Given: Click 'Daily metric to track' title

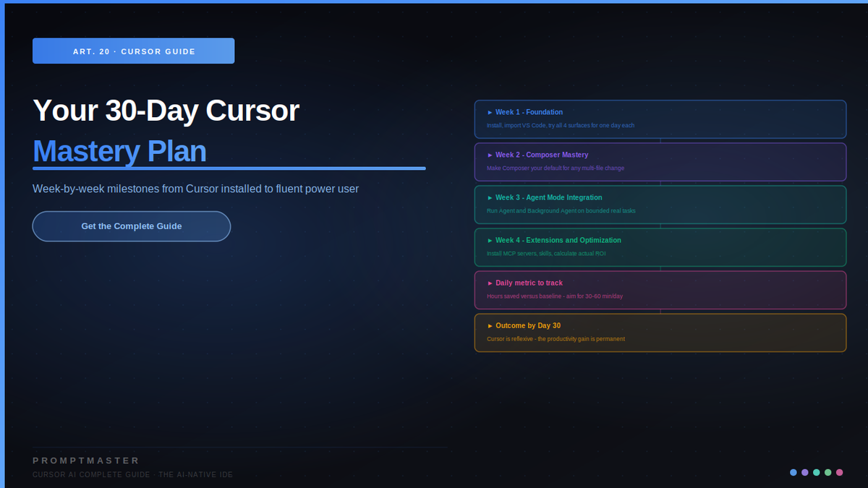Looking at the screenshot, I should click(x=529, y=283).
